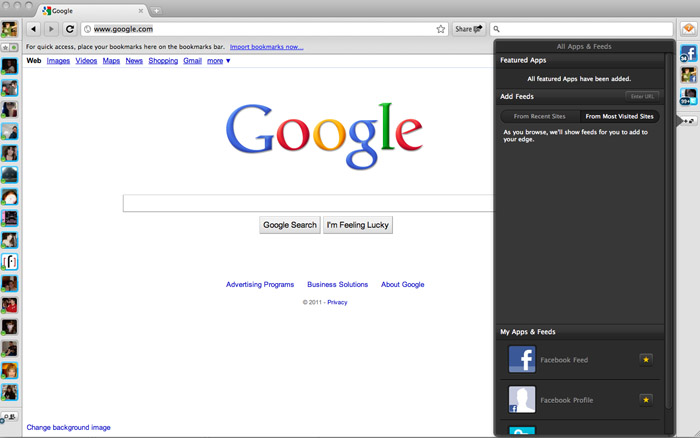Open Advertising Programs link

260,284
